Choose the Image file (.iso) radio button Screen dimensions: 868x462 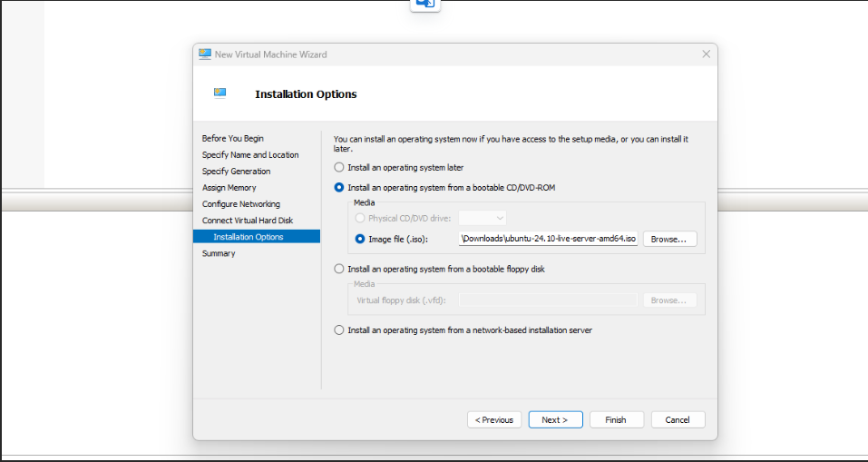click(x=360, y=240)
